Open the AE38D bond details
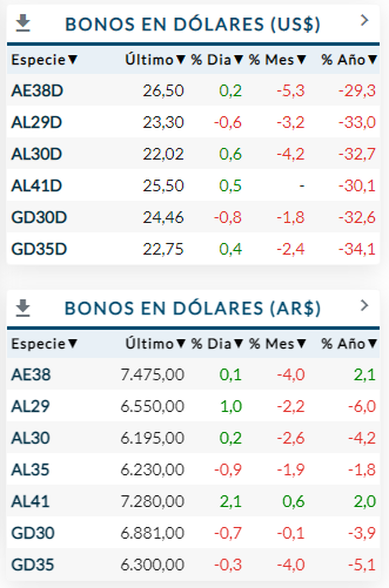The height and width of the screenshot is (588, 389). [37, 91]
